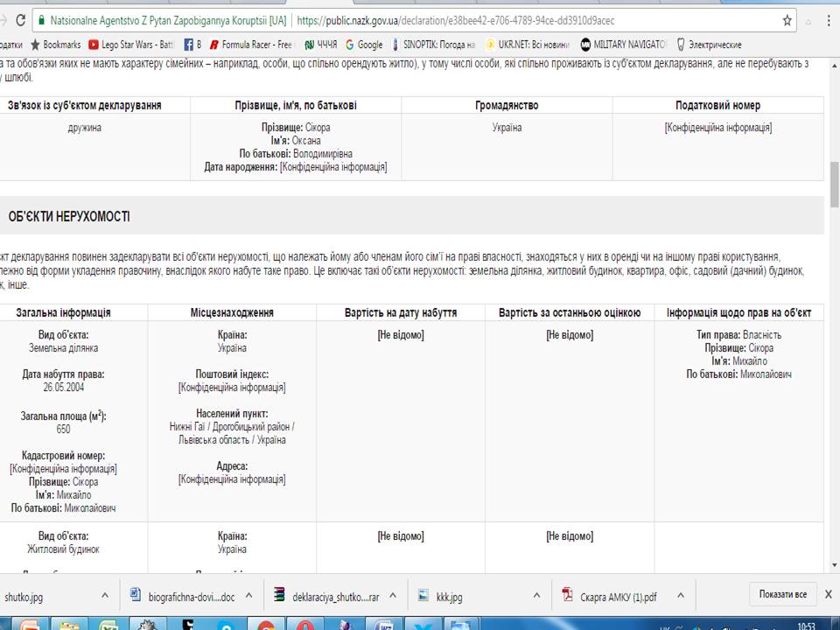Image resolution: width=840 pixels, height=630 pixels.
Task: Open the downloaded kkk.jpg file
Action: 440,596
